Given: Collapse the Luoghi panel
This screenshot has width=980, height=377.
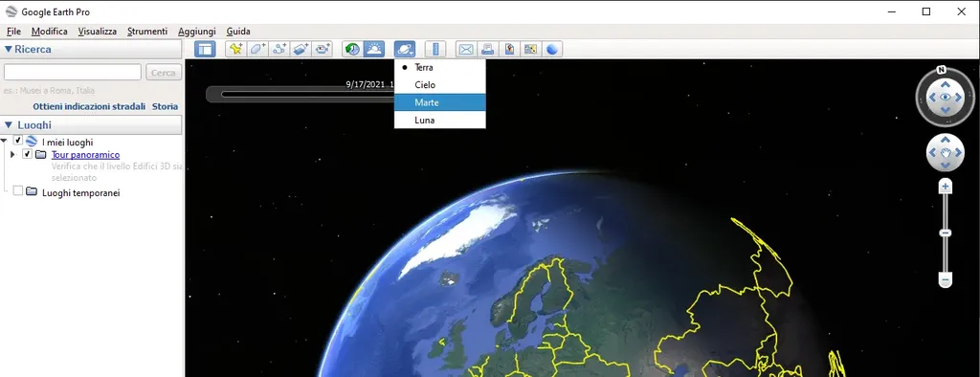Looking at the screenshot, I should (8, 125).
